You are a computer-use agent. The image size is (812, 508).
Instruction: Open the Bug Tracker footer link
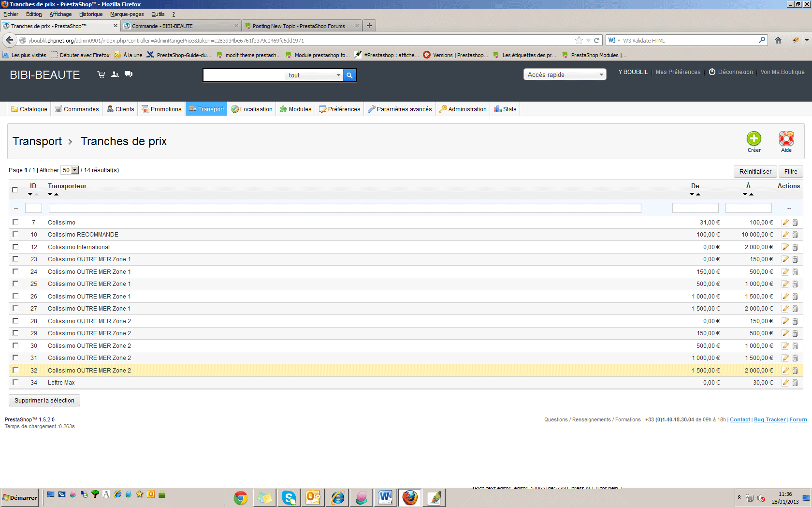769,419
